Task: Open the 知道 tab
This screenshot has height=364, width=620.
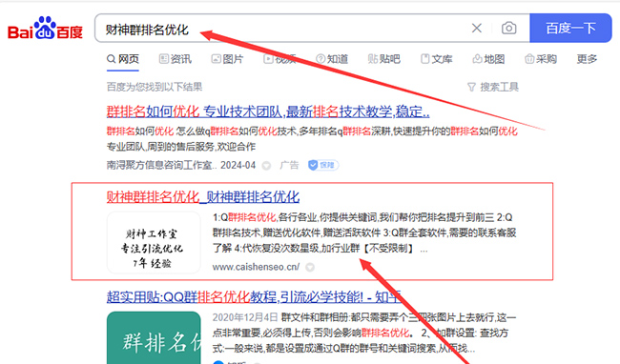Action: tap(332, 59)
